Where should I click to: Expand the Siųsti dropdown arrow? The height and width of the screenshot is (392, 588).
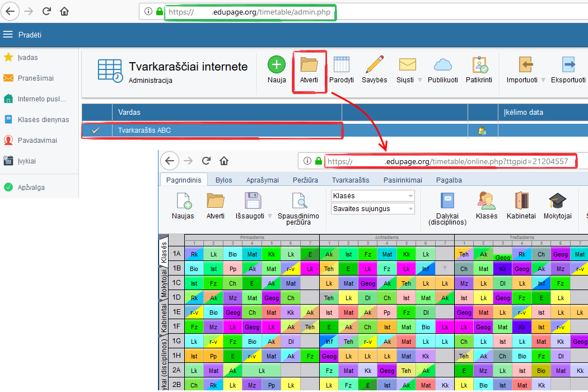(419, 80)
